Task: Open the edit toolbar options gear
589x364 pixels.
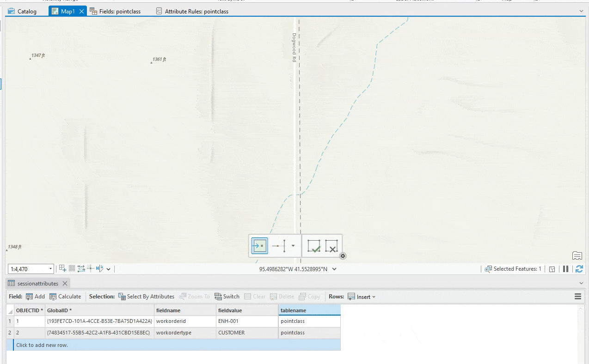Action: coord(343,256)
